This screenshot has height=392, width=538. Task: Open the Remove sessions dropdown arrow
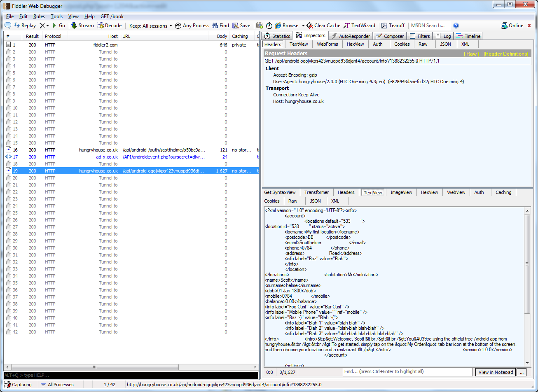point(47,26)
